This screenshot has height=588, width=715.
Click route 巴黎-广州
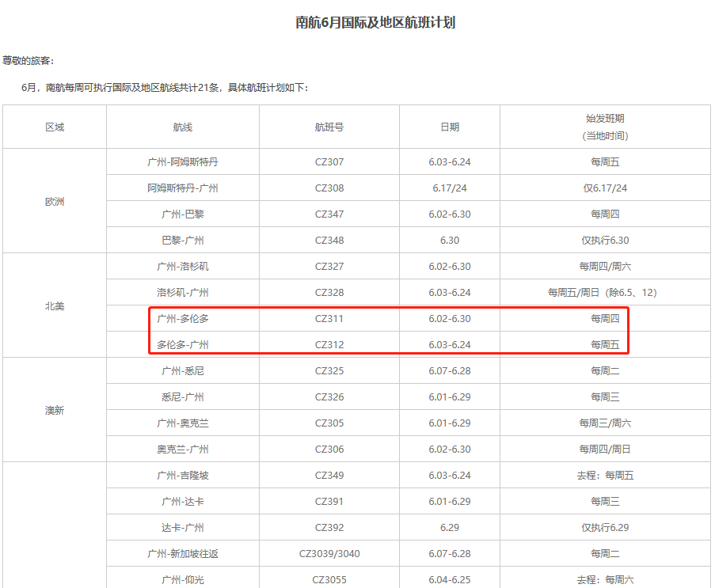[183, 241]
